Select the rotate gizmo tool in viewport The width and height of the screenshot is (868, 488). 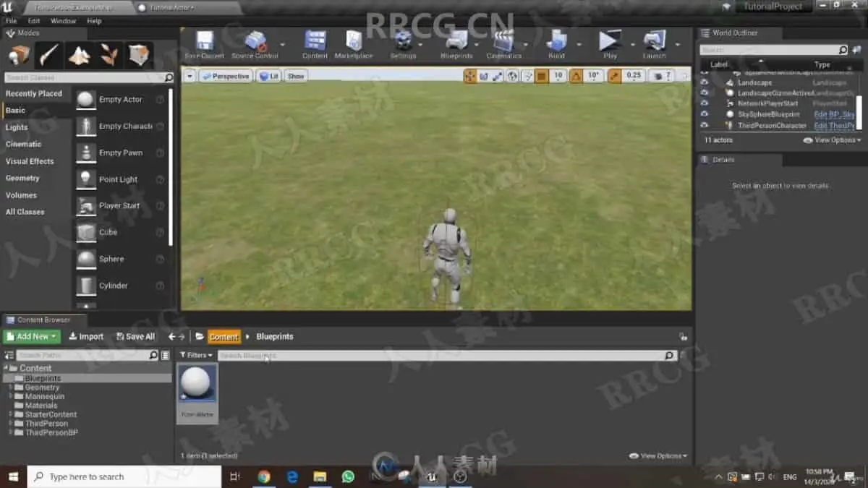coord(484,76)
